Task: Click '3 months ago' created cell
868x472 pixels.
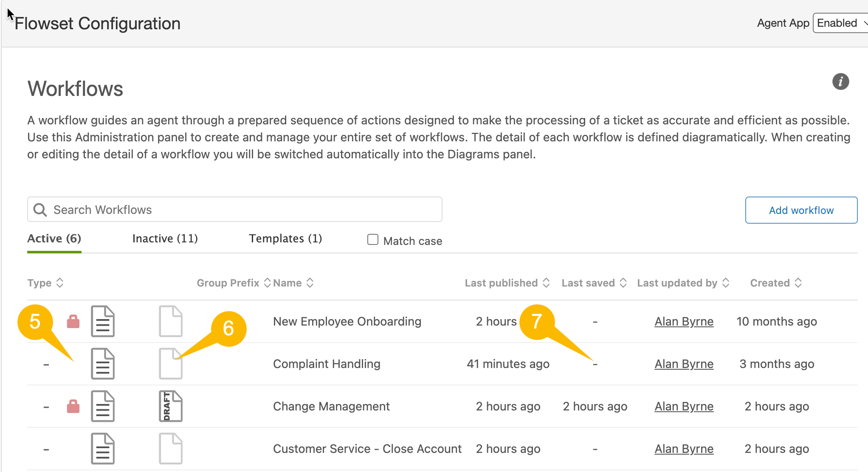Action: [x=777, y=364]
